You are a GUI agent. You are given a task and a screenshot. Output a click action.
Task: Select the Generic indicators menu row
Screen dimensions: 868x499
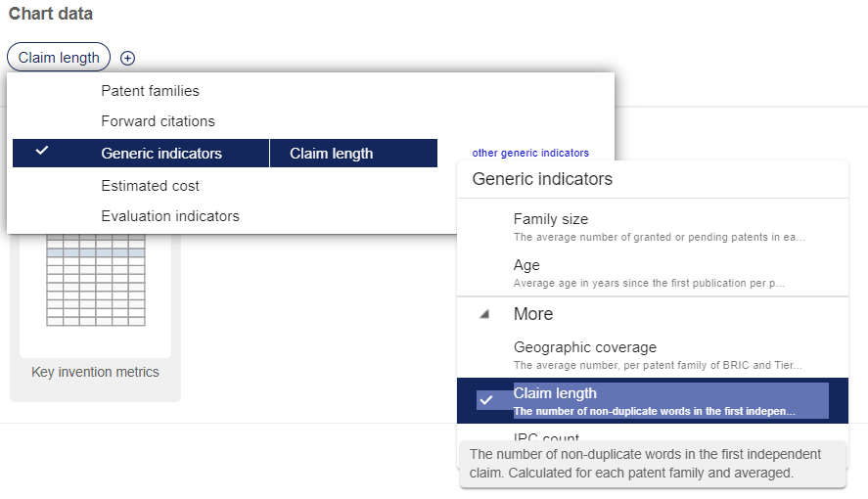[161, 154]
